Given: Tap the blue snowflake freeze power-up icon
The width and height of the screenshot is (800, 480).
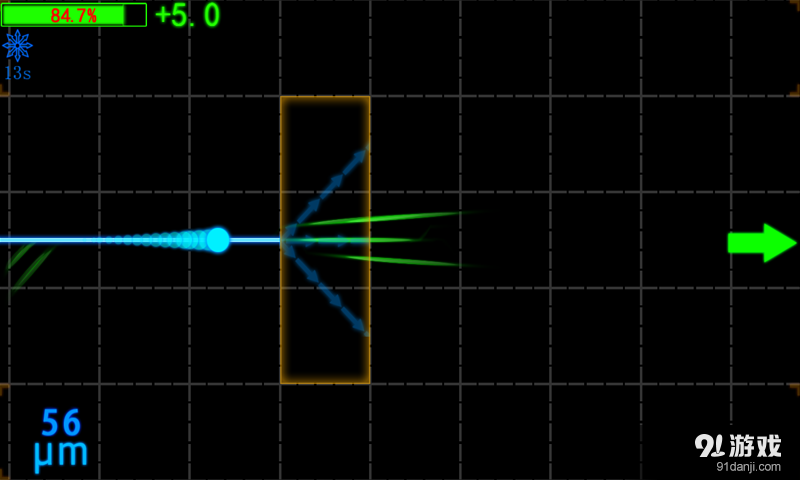Looking at the screenshot, I should tap(18, 46).
